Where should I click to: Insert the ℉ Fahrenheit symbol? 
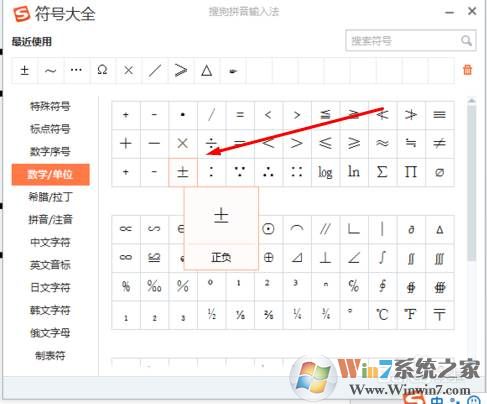point(411,315)
